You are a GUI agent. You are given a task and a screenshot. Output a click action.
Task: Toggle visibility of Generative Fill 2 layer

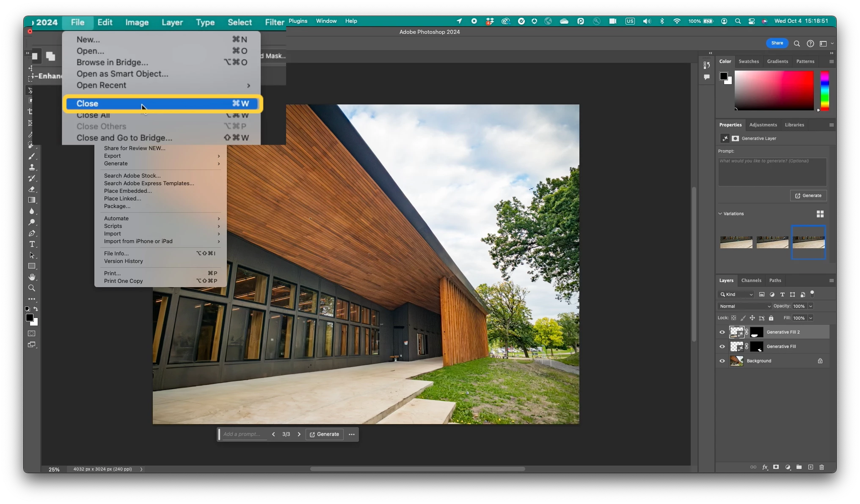click(722, 332)
